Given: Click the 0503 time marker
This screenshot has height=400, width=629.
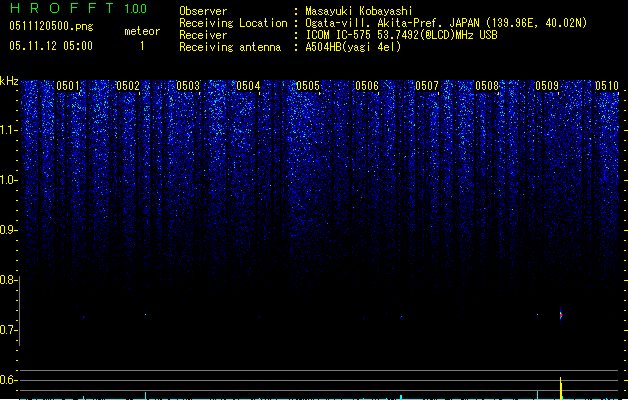Looking at the screenshot, I should point(188,85).
